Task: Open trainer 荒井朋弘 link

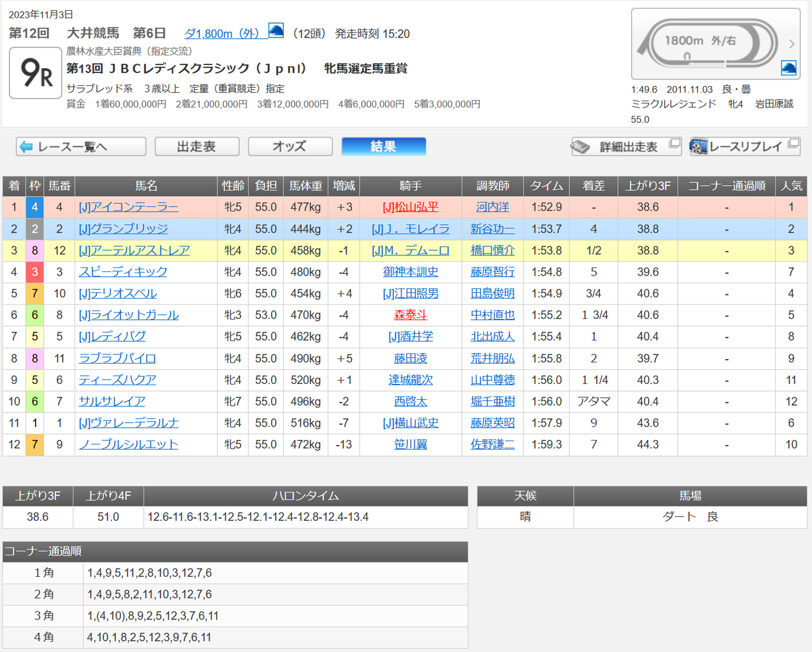Action: 493,358
